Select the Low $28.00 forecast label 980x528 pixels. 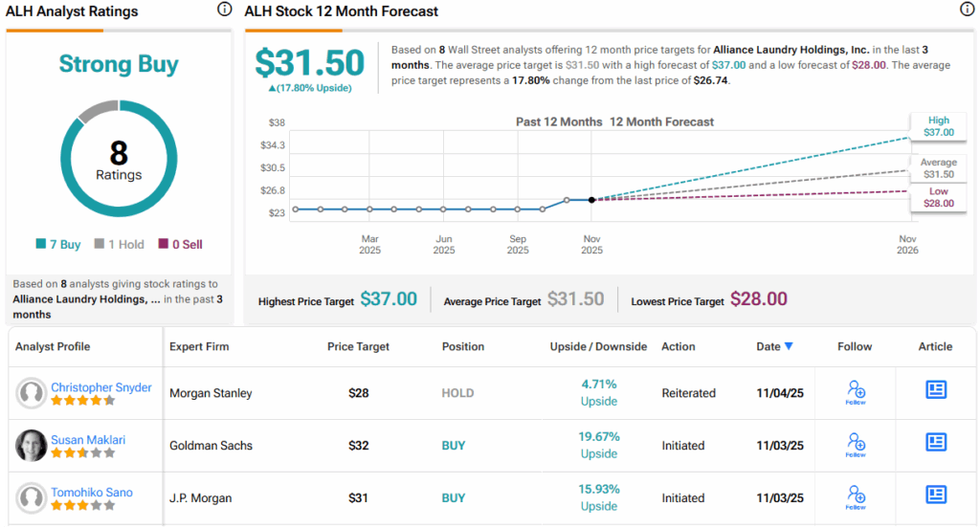point(937,198)
